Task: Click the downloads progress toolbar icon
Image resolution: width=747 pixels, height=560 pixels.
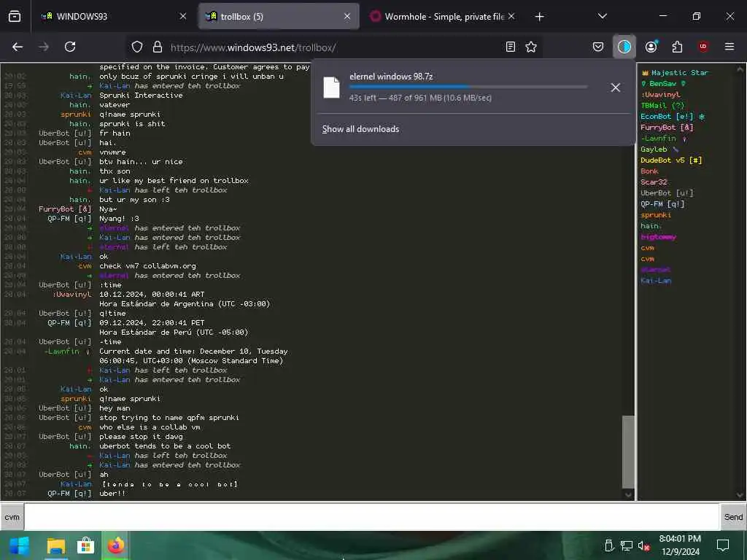Action: pyautogui.click(x=624, y=47)
